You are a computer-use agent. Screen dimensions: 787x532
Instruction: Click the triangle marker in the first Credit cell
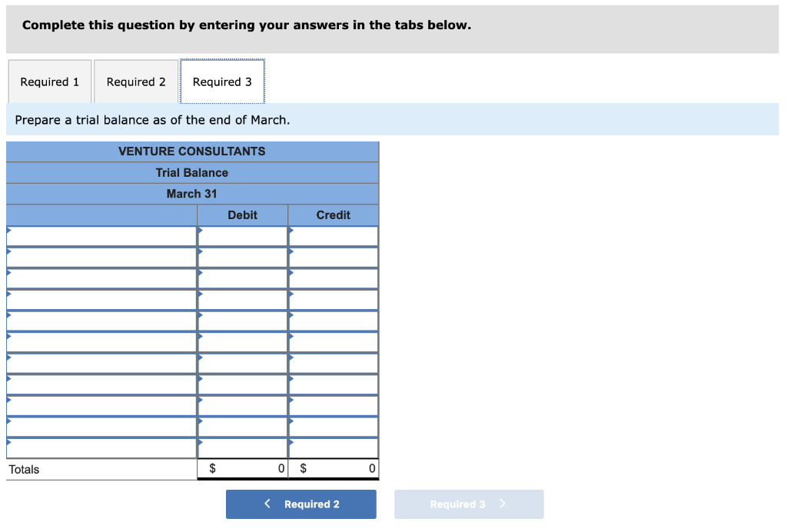[292, 231]
